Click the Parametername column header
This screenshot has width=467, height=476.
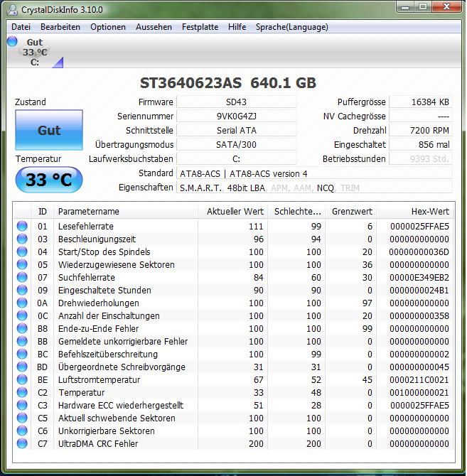(x=126, y=211)
